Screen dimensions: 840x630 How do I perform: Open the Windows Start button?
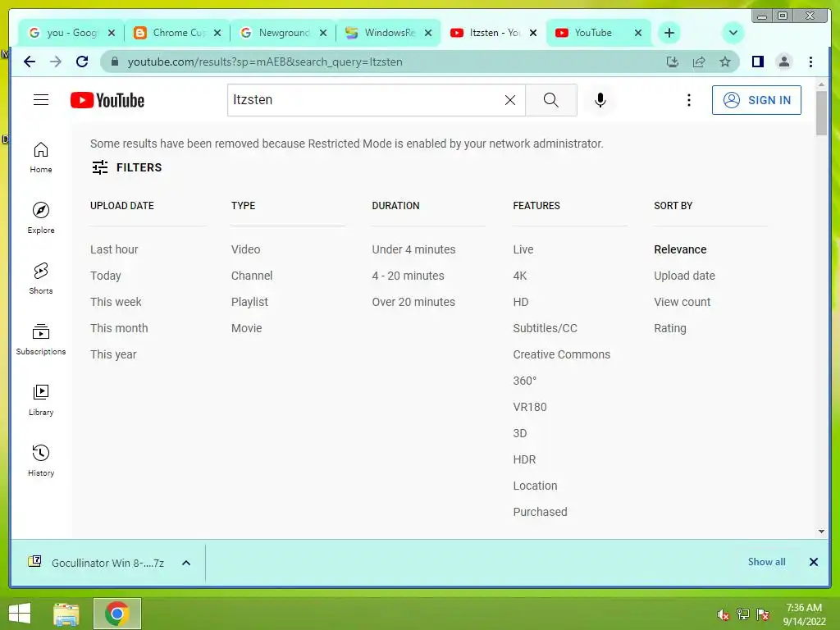coord(20,614)
